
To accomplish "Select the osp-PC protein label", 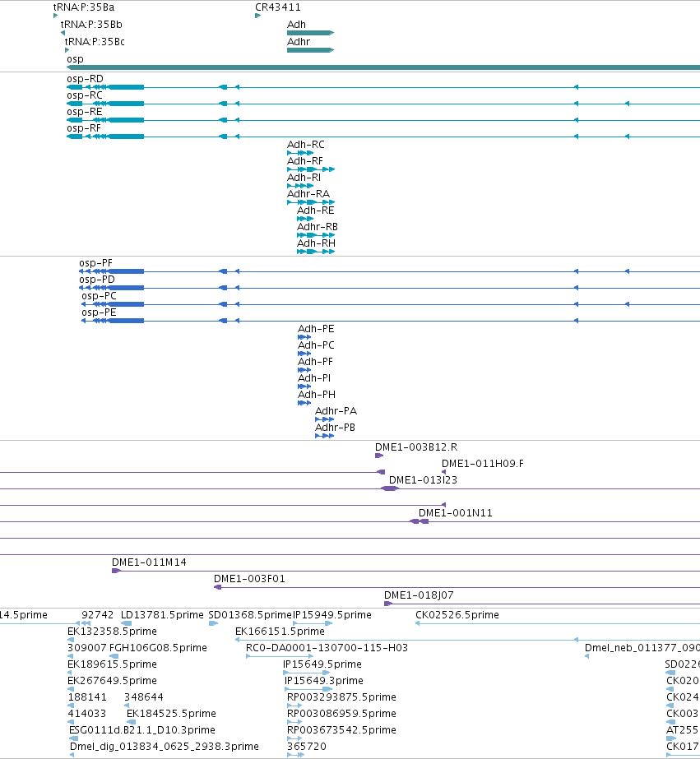I will coord(100,296).
